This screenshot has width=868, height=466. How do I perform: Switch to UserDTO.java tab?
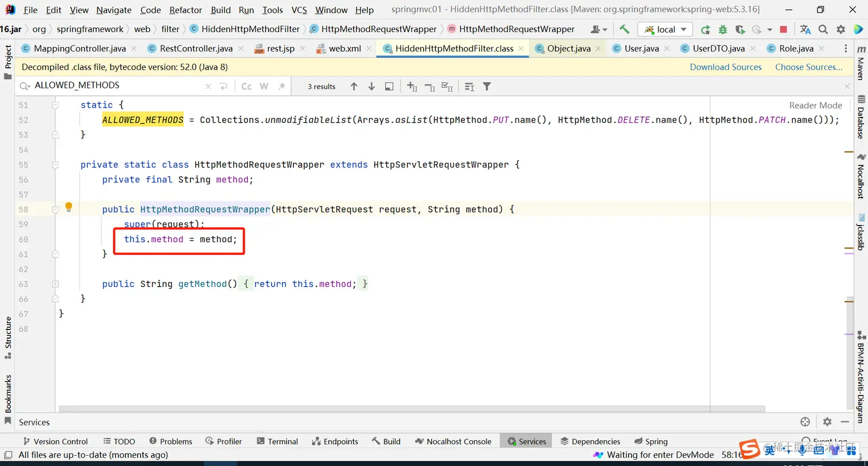718,48
